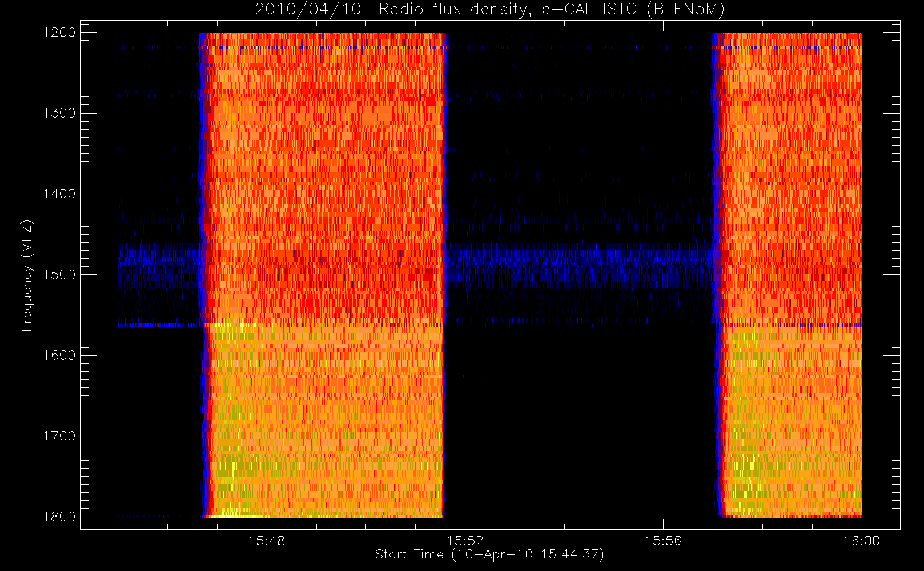
Task: Click the 16:00 time axis label
Action: [862, 541]
